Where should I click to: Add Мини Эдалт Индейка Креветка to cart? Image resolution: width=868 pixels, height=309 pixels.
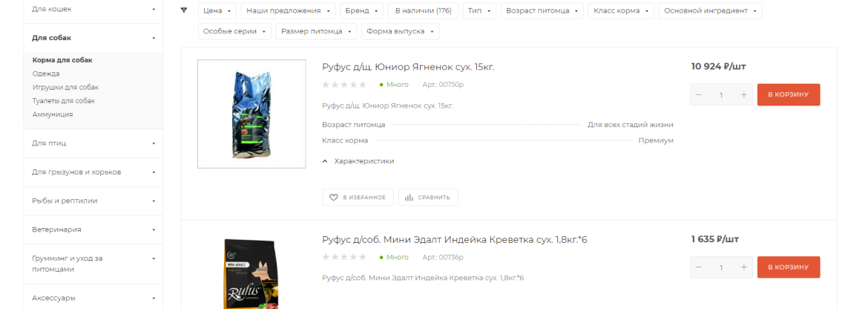tap(789, 267)
